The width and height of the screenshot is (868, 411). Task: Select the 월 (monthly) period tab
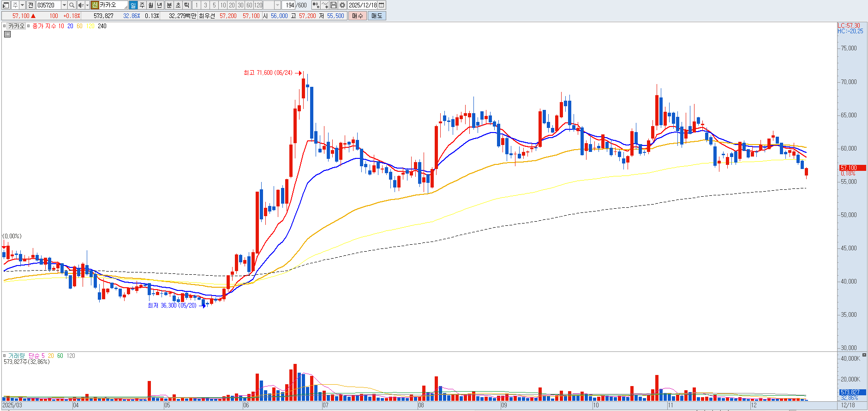point(151,5)
